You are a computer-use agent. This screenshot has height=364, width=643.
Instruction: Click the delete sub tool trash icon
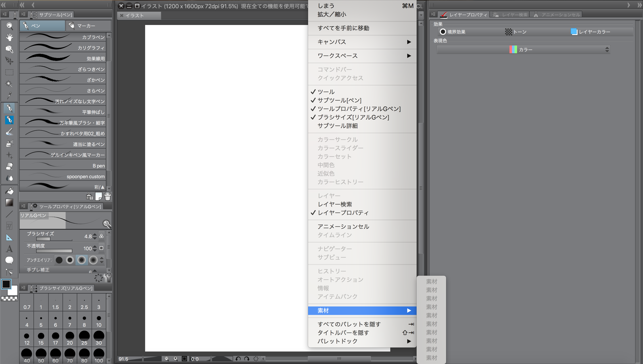[x=108, y=196]
